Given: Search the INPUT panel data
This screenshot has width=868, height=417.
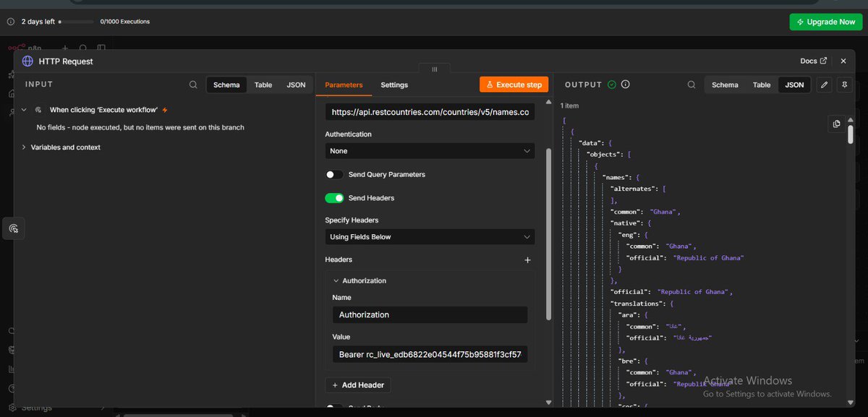Looking at the screenshot, I should tap(193, 85).
